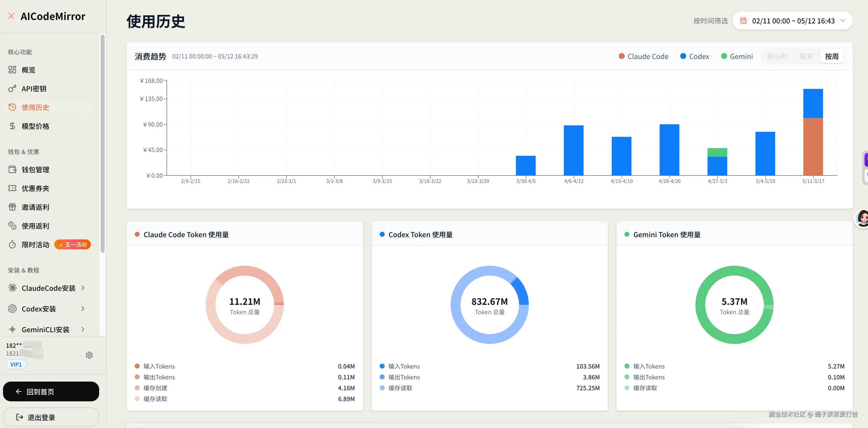Click the 5.27M 输入Tokens value
Screen dimensions: 868x428
[x=836, y=366]
